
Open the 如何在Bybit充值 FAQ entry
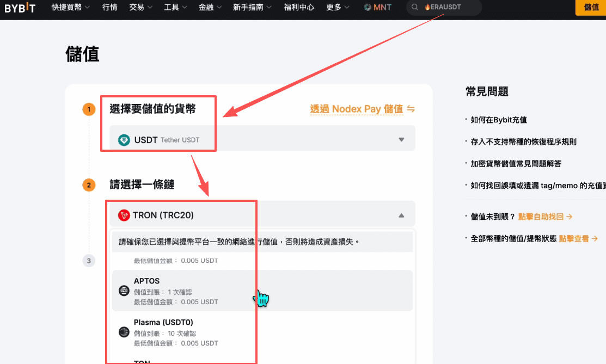pyautogui.click(x=498, y=120)
